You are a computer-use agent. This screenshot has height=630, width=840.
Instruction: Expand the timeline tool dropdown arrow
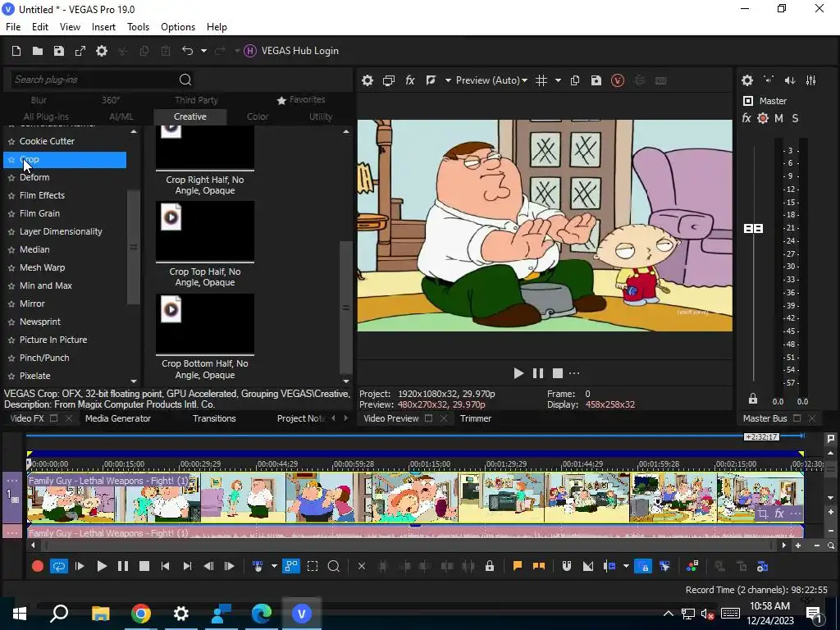(274, 566)
